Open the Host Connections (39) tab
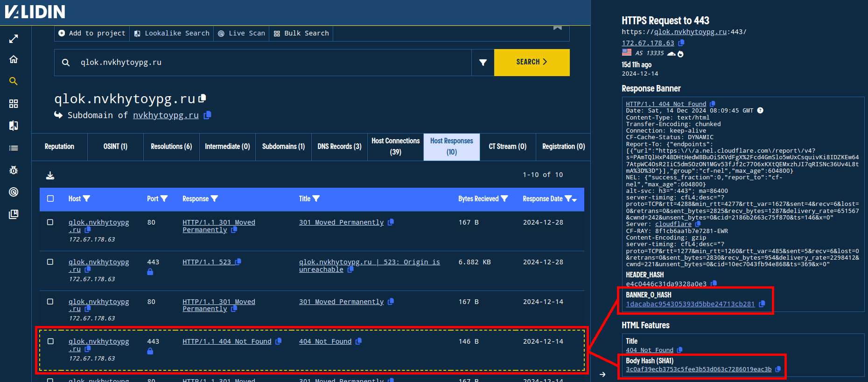 click(x=396, y=147)
